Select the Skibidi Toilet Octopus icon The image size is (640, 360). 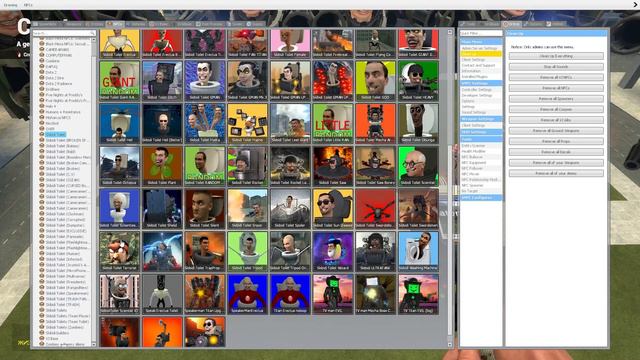[119, 166]
